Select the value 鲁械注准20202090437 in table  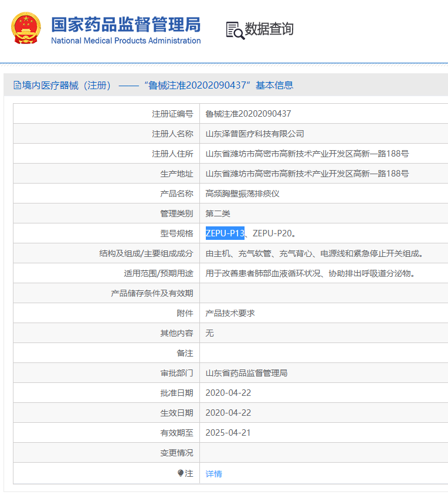click(248, 114)
